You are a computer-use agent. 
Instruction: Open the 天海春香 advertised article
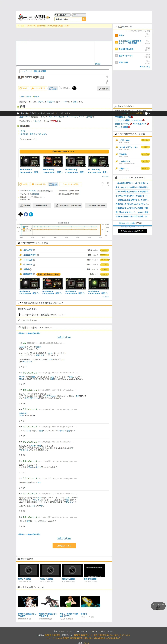point(123,154)
